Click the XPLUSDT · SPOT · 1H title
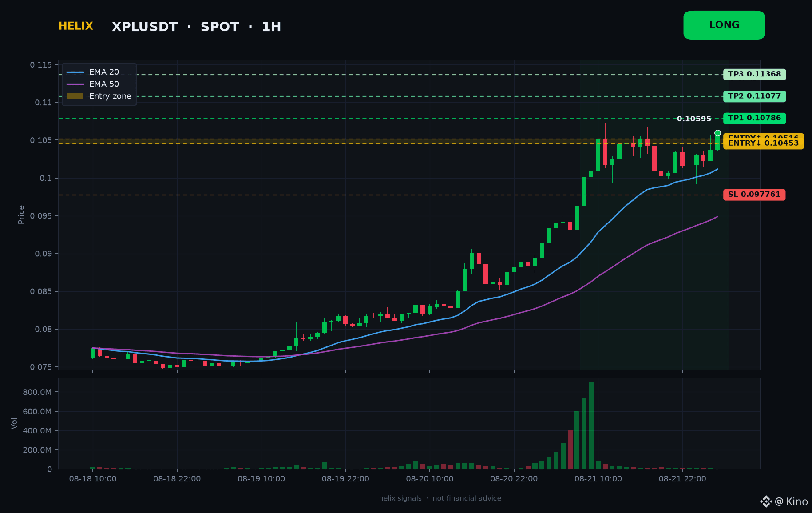 (x=196, y=27)
